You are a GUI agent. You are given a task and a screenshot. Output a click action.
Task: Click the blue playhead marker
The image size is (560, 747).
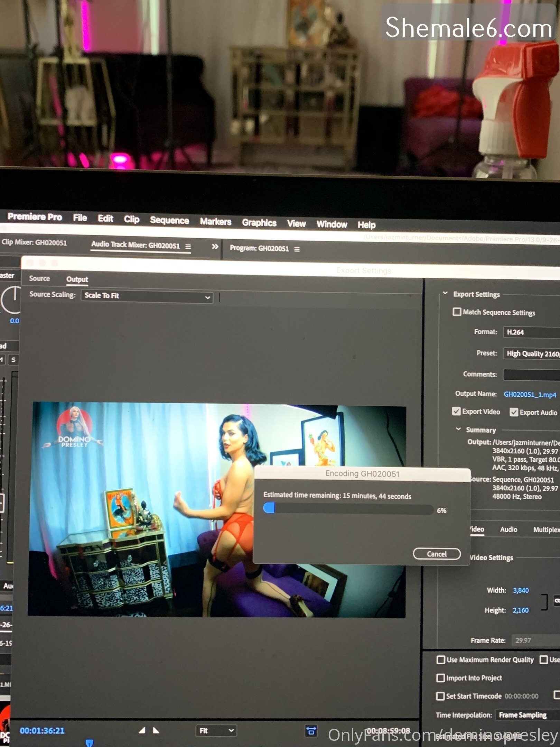(89, 743)
